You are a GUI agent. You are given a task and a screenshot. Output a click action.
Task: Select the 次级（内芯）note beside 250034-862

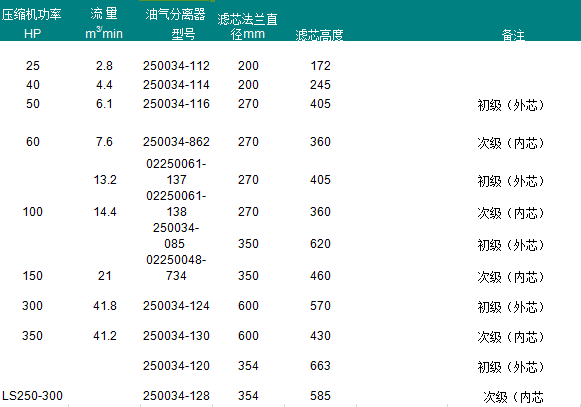coord(511,143)
